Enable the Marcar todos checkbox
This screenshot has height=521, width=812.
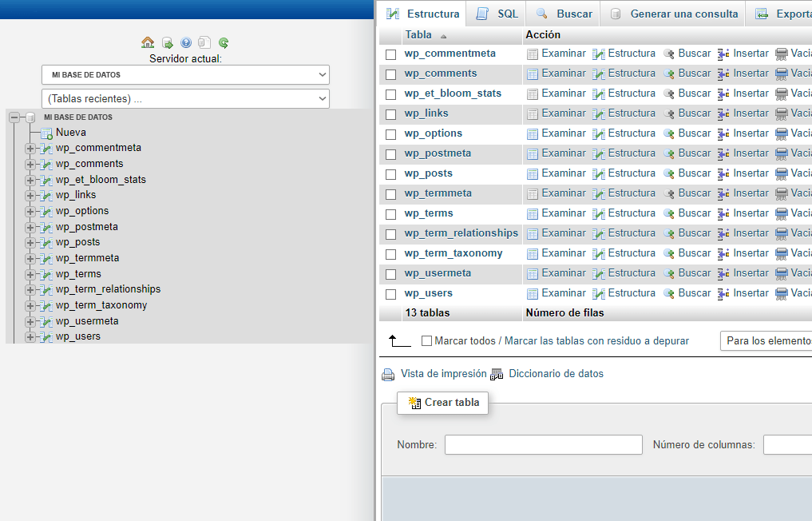point(426,341)
